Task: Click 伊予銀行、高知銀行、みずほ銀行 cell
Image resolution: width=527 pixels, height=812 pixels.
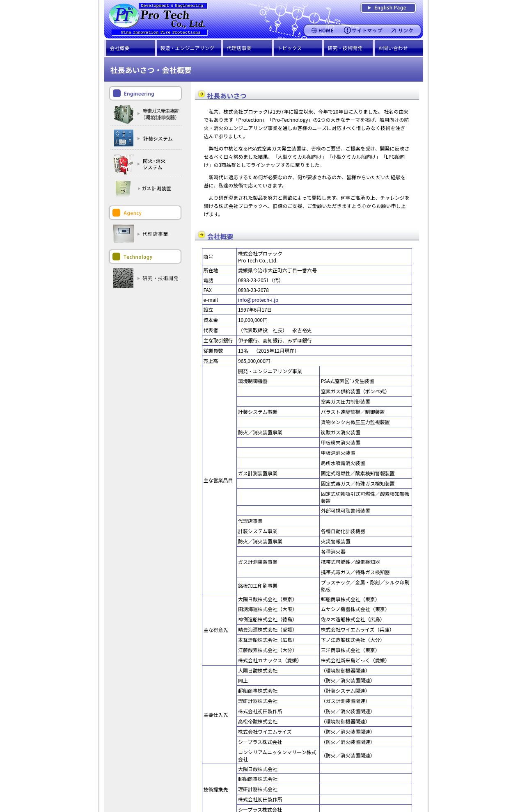Action: point(324,340)
